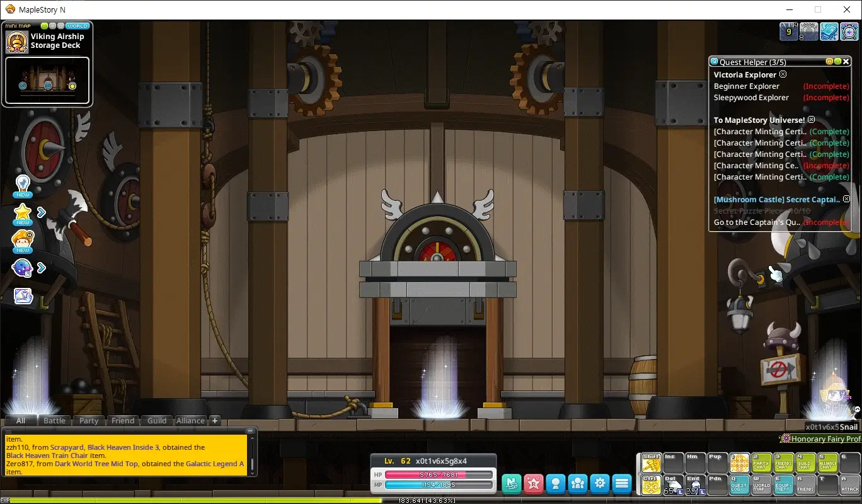Use the Del quickslot potion with 65 left
This screenshot has width=862, height=504.
tap(673, 484)
